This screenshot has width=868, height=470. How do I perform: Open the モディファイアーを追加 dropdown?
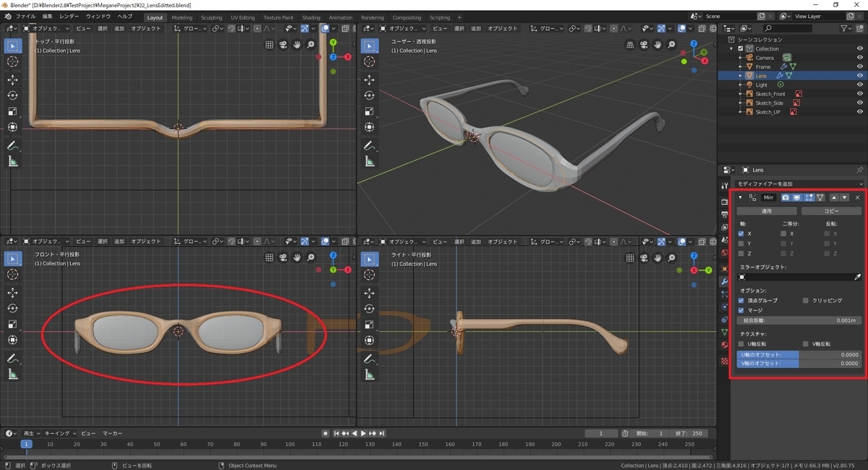coord(799,184)
